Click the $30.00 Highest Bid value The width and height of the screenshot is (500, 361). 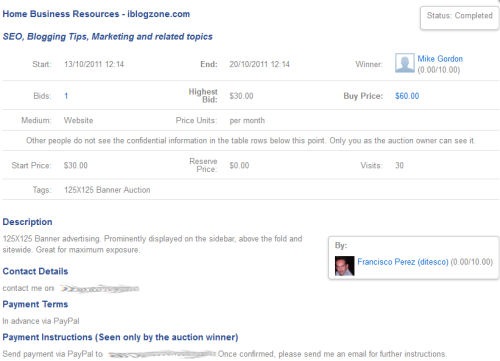coord(241,96)
